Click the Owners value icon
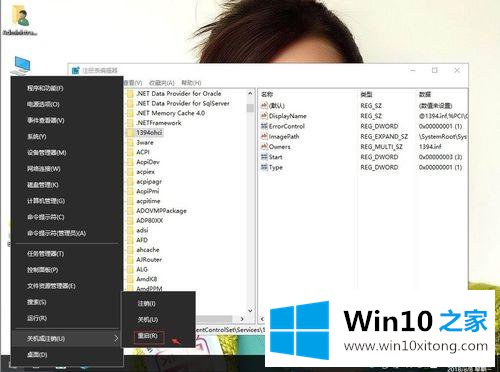 (x=264, y=147)
